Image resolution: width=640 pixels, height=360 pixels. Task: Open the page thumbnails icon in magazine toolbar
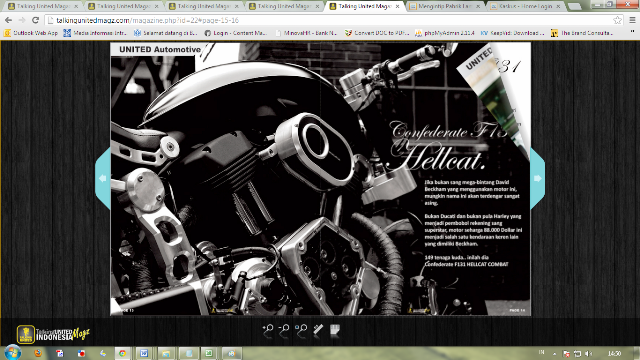point(335,330)
